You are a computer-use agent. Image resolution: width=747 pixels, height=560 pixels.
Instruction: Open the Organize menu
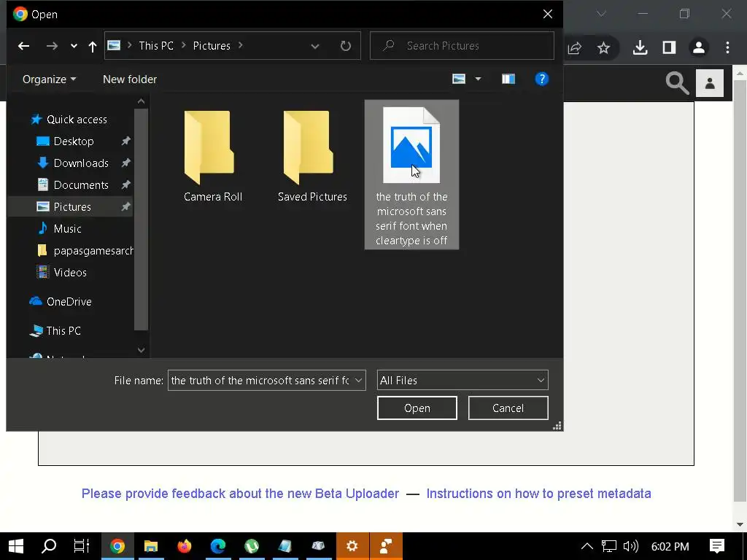(49, 79)
